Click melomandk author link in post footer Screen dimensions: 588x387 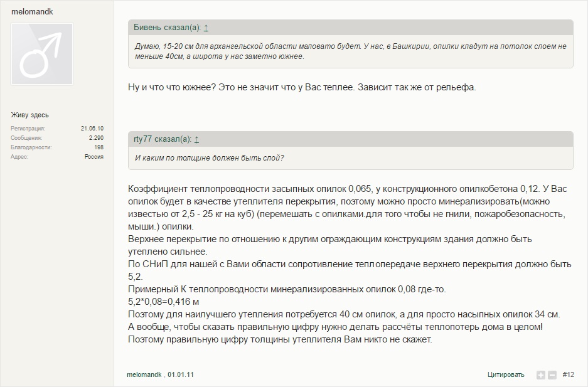pos(144,374)
